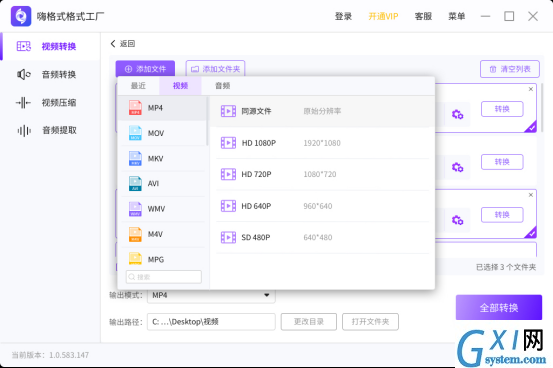The image size is (553, 368).
Task: Click the file list vertical scrollbar
Action: coord(542,108)
